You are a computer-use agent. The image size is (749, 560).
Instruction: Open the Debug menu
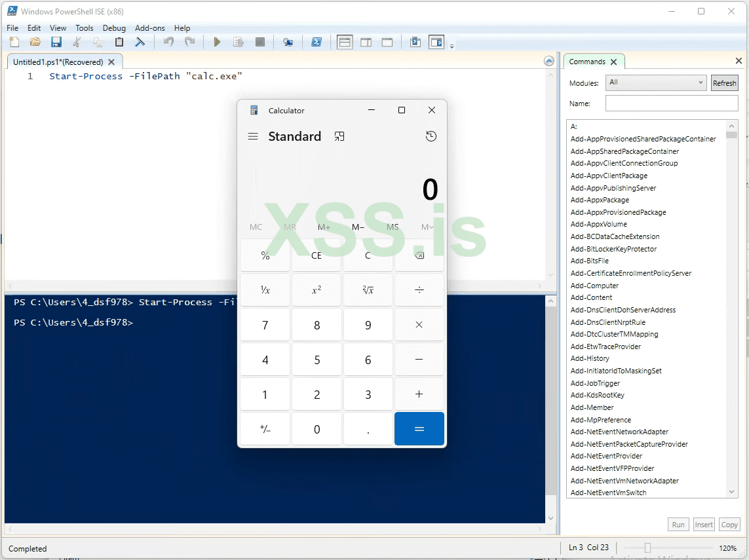(114, 28)
